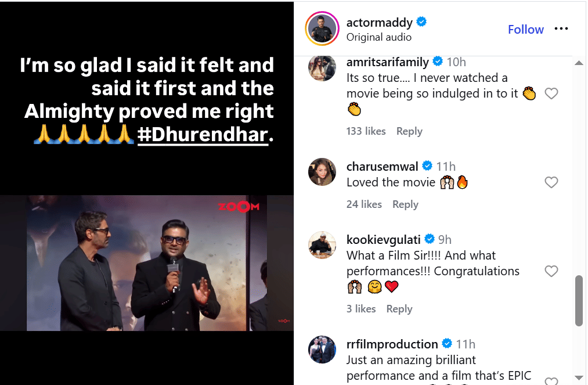Reply to amritsarifamily's comment
The image size is (588, 385).
409,131
